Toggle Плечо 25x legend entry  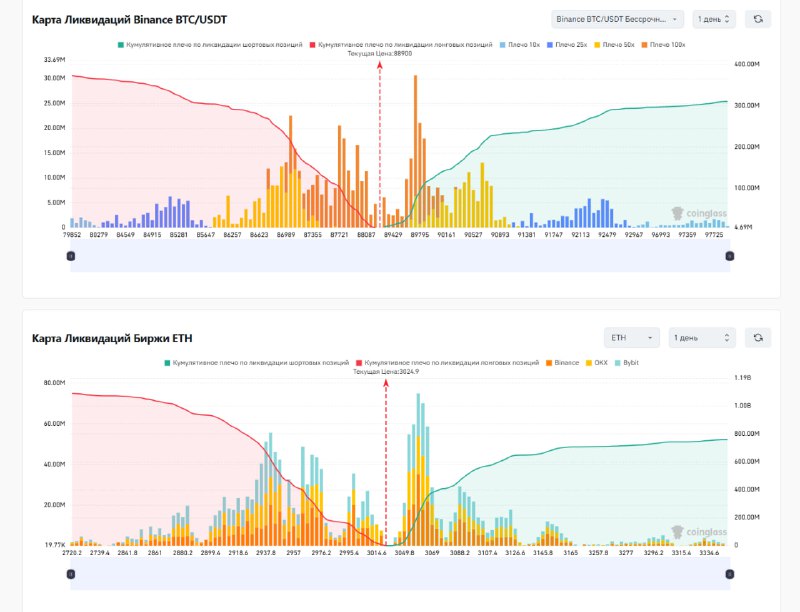(569, 46)
